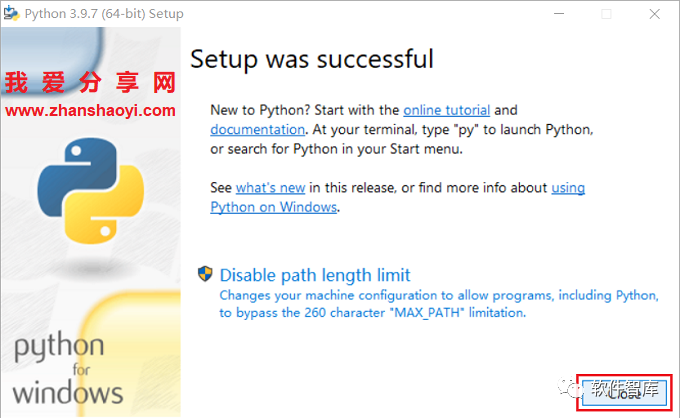The height and width of the screenshot is (418, 680).
Task: Click Disable path length limit
Action: point(315,275)
